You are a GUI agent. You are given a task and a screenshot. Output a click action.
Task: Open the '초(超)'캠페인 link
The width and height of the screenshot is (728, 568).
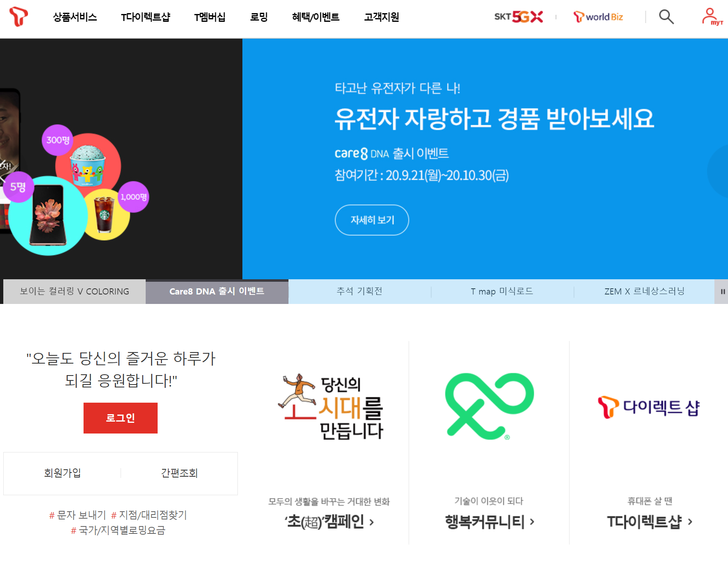329,522
